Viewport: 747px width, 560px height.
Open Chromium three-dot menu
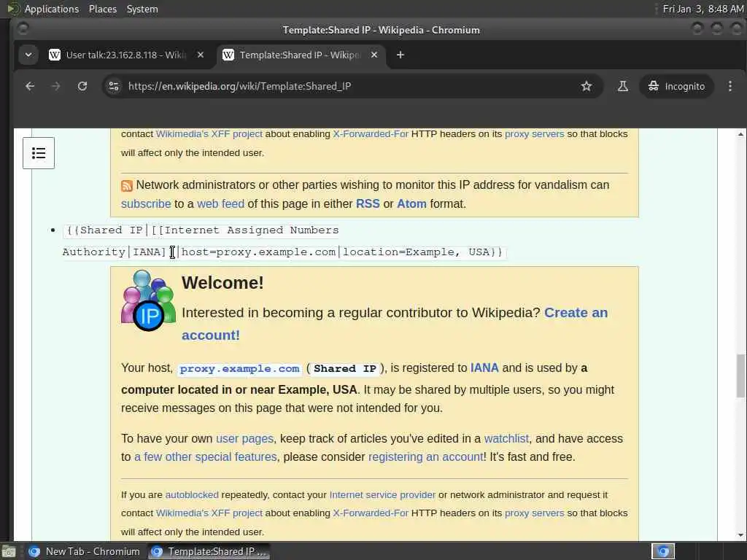click(729, 86)
